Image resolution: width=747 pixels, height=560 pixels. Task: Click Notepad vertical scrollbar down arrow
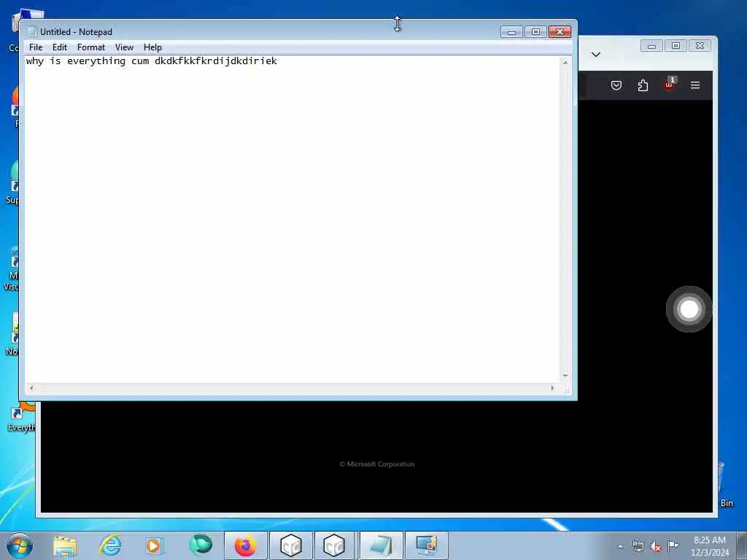point(565,376)
